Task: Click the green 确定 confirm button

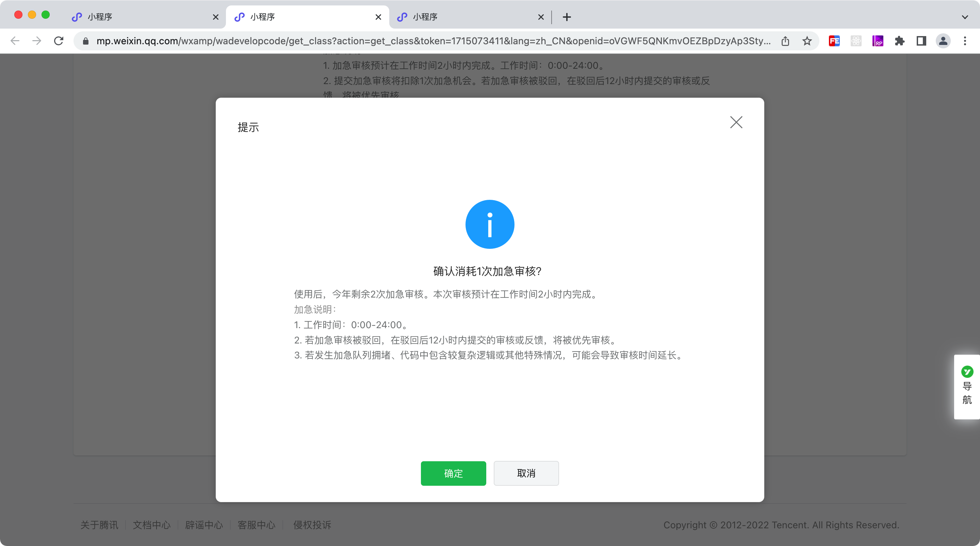Action: (453, 473)
